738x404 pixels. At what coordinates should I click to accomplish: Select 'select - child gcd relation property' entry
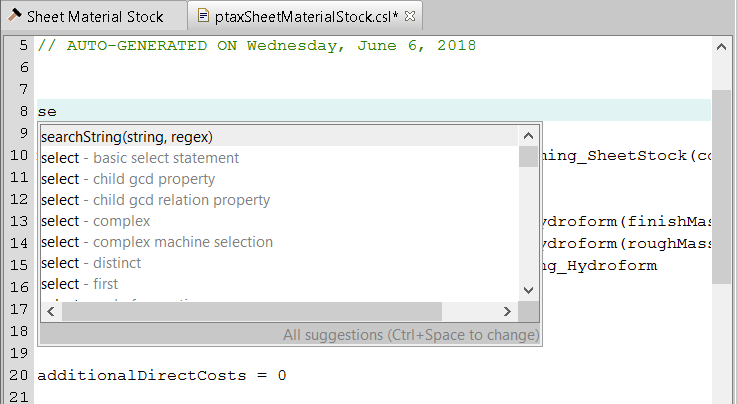[155, 200]
